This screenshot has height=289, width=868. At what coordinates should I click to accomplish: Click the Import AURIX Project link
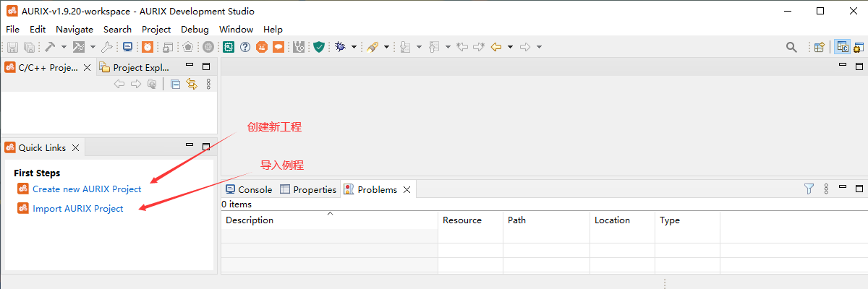[78, 208]
